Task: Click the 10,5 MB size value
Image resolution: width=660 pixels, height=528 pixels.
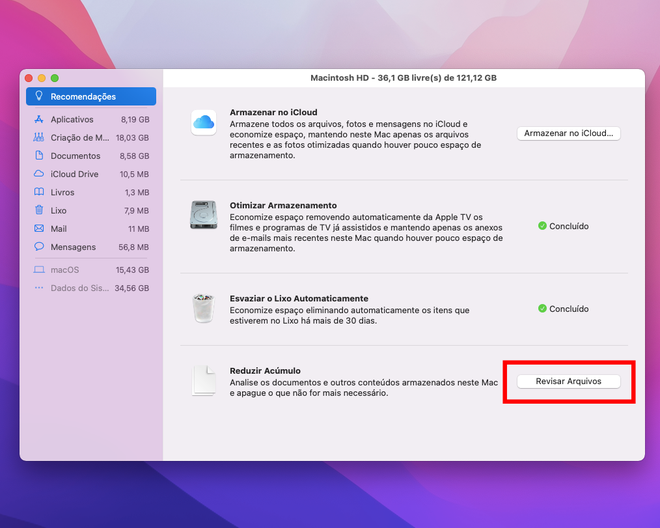Action: tap(134, 174)
